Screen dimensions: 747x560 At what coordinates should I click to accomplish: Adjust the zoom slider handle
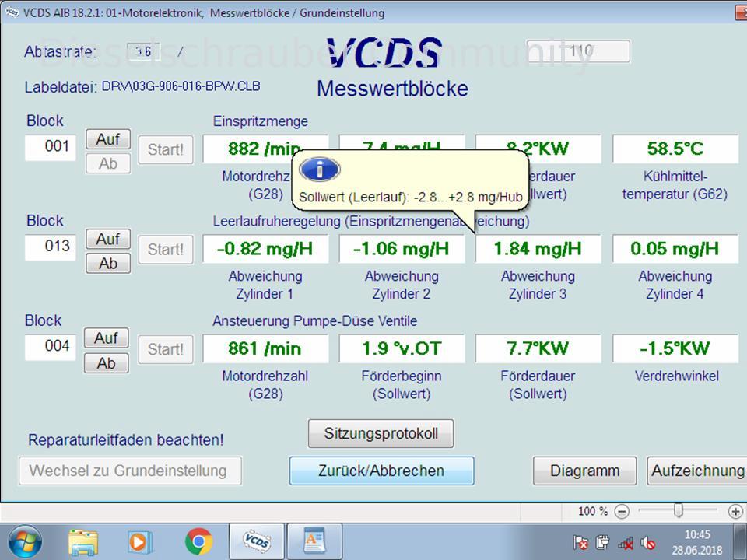[679, 511]
